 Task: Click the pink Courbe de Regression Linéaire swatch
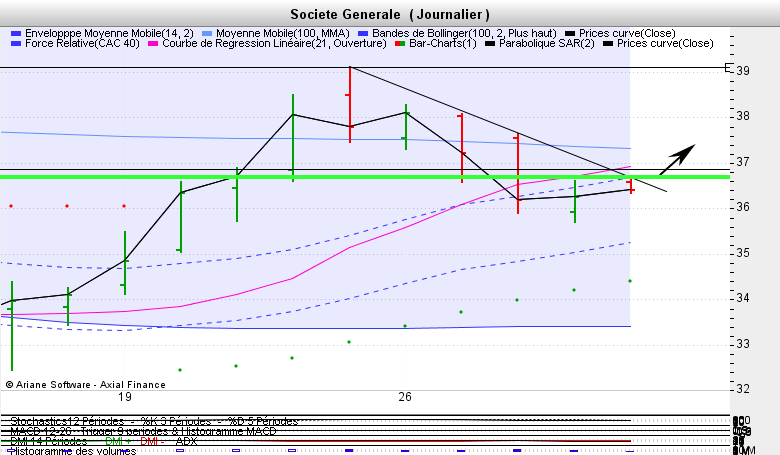coord(153,44)
